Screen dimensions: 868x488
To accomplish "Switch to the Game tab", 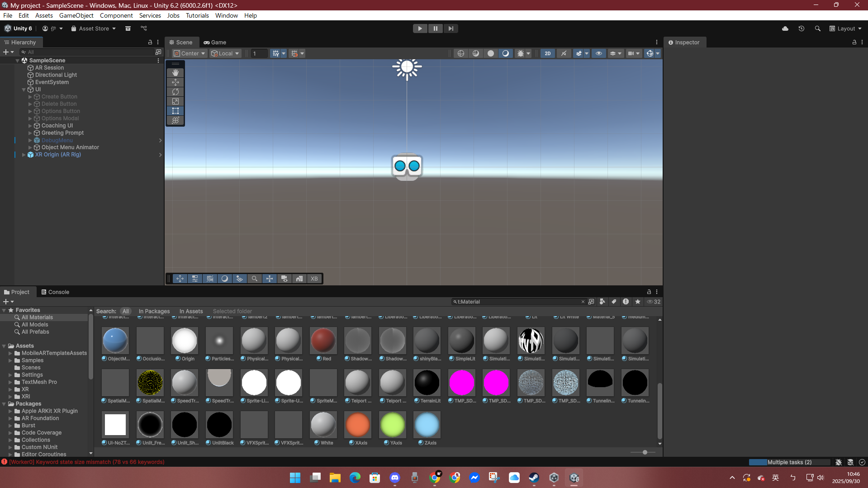I will tap(215, 42).
